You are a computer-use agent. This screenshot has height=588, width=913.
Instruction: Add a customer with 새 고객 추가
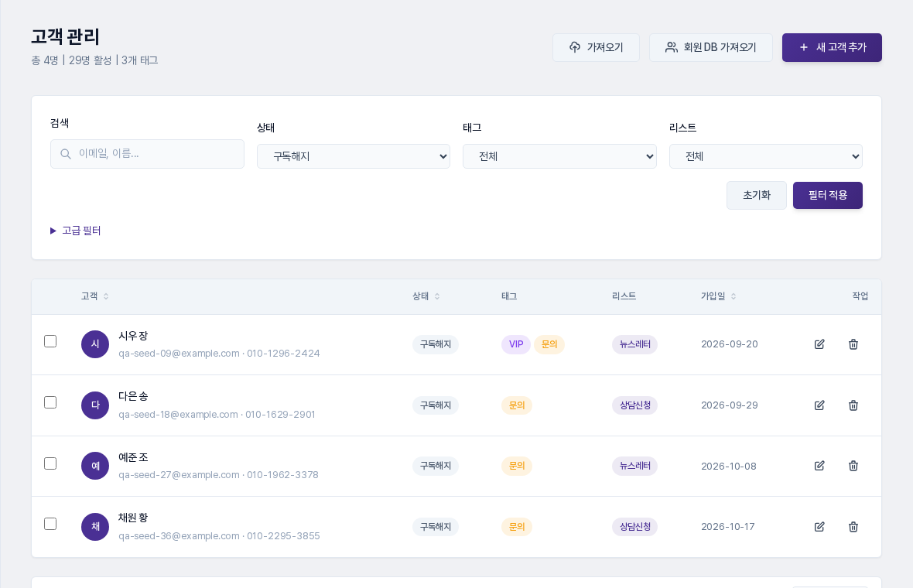tap(832, 47)
